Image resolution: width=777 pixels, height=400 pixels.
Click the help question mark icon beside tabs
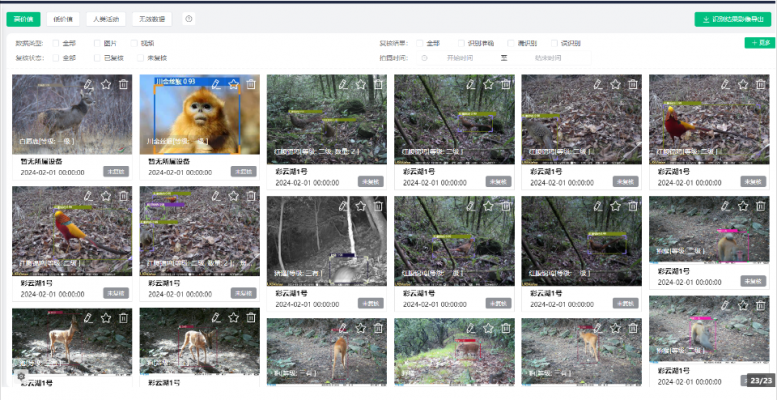(189, 19)
